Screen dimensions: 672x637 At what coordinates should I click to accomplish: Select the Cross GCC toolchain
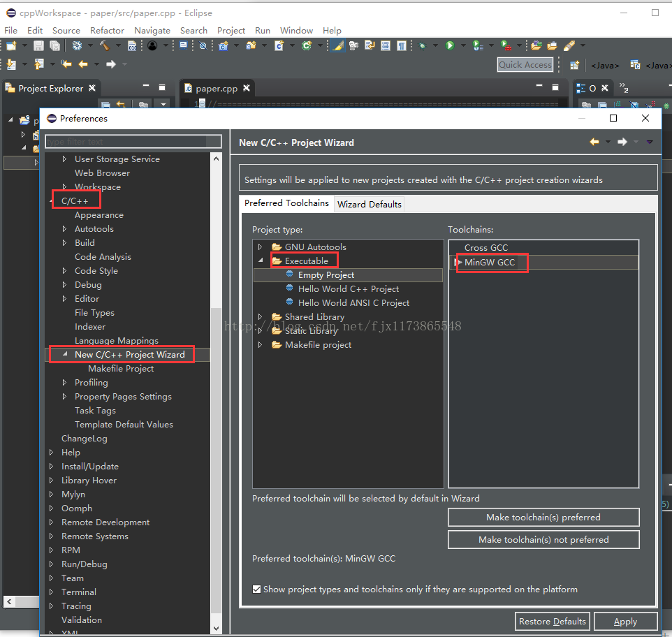[486, 248]
